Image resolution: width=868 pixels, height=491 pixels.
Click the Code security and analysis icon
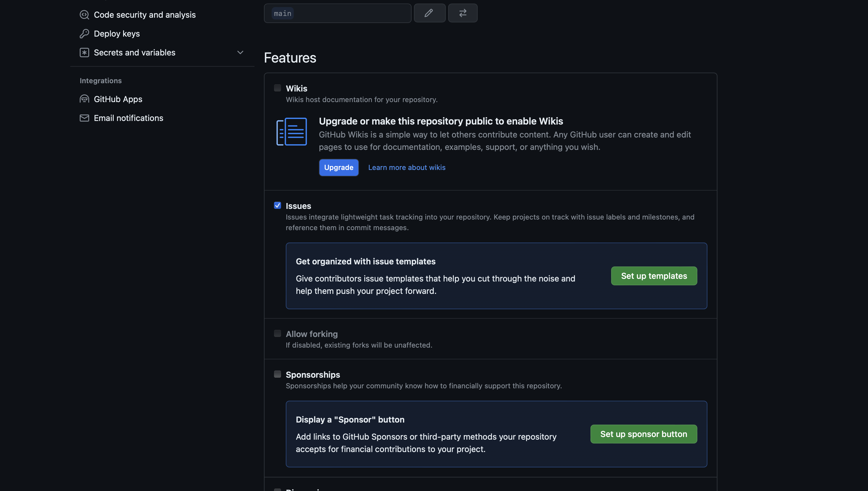[84, 15]
